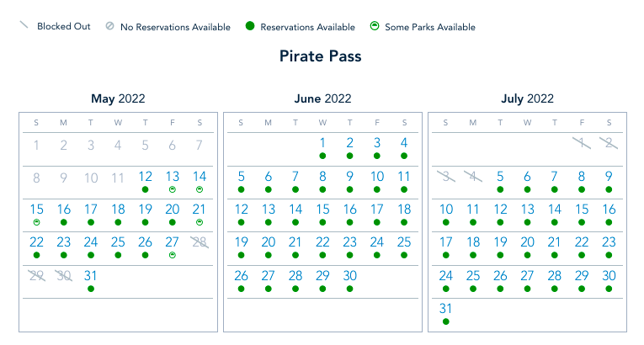Click the green dot under June 1
The image size is (644, 345).
click(322, 157)
